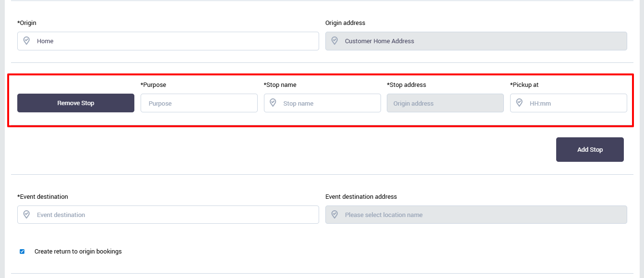Viewport: 644px width, 278px height.
Task: Click the 'Create return to origin bookings' label text
Action: pos(78,252)
